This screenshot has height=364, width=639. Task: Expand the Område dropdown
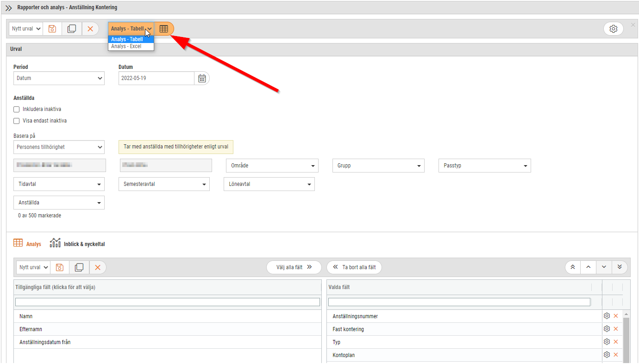[x=272, y=166]
